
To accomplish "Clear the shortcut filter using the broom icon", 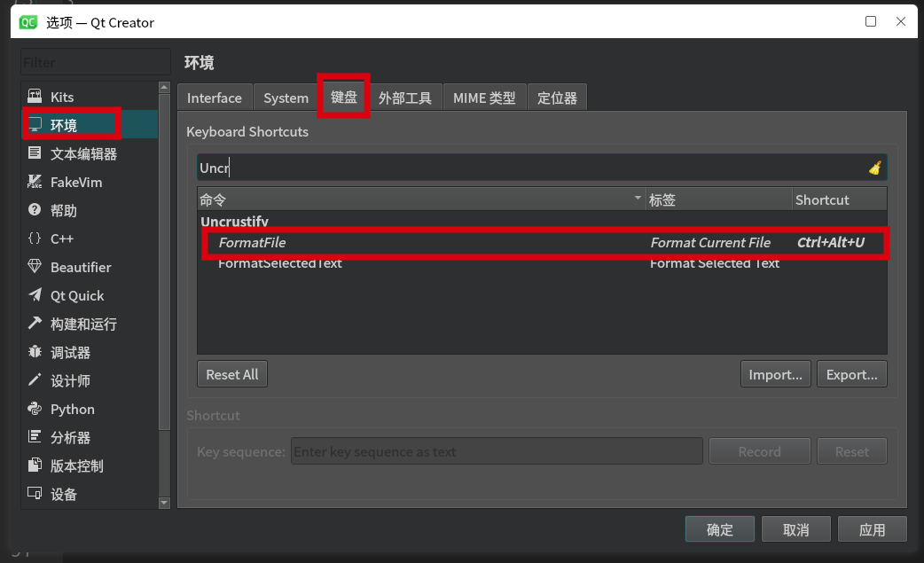I will click(873, 167).
